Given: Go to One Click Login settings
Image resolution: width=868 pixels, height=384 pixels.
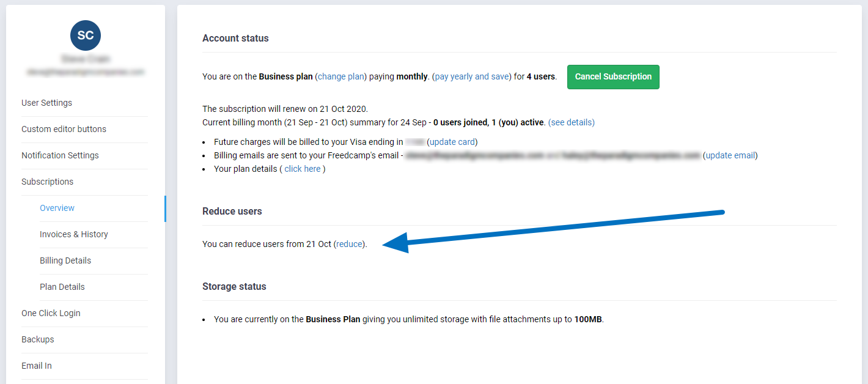Looking at the screenshot, I should 51,313.
